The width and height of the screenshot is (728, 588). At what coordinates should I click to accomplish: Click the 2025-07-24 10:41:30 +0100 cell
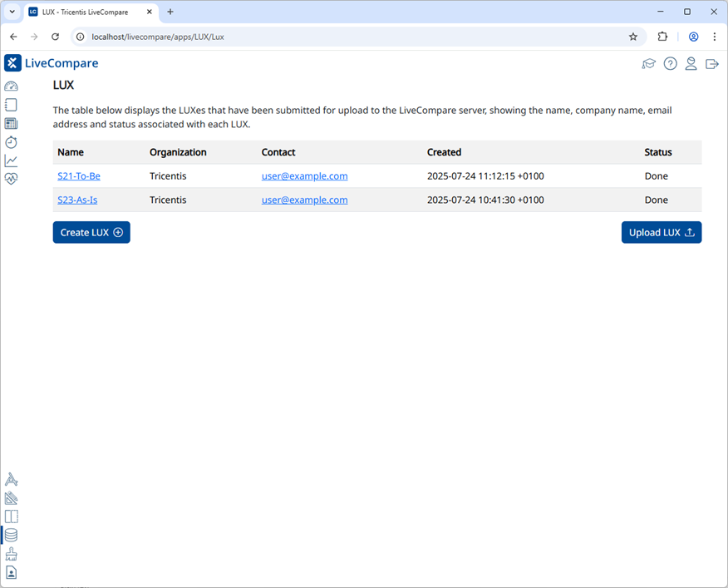485,200
